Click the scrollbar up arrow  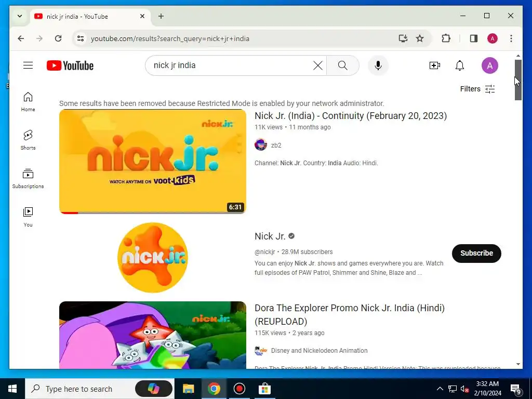(518, 55)
